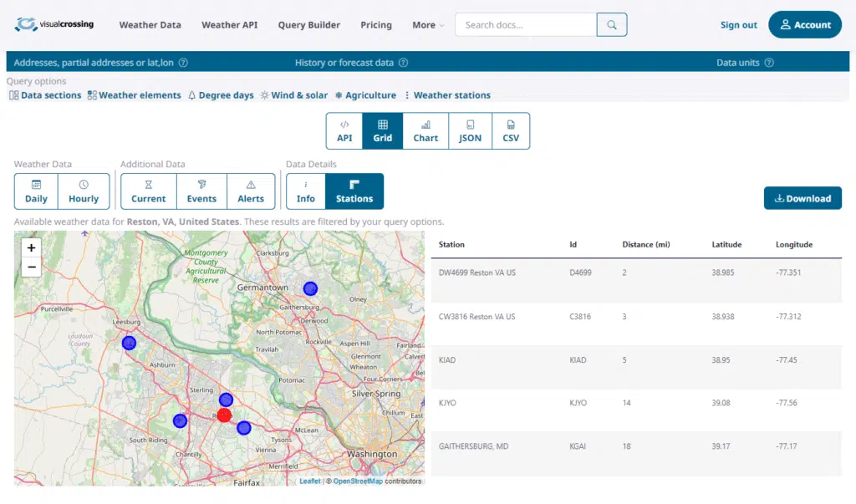The width and height of the screenshot is (856, 504).
Task: Open the Weather API menu item
Action: click(x=229, y=25)
